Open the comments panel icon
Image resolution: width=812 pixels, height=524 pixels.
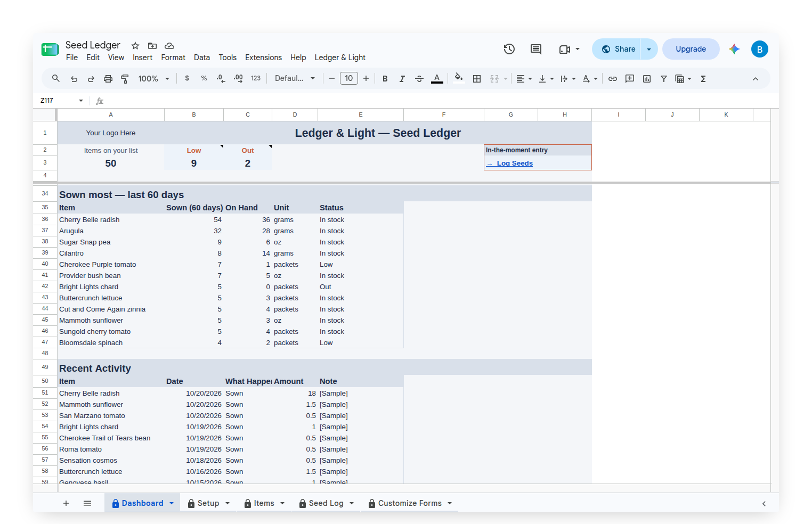point(536,49)
